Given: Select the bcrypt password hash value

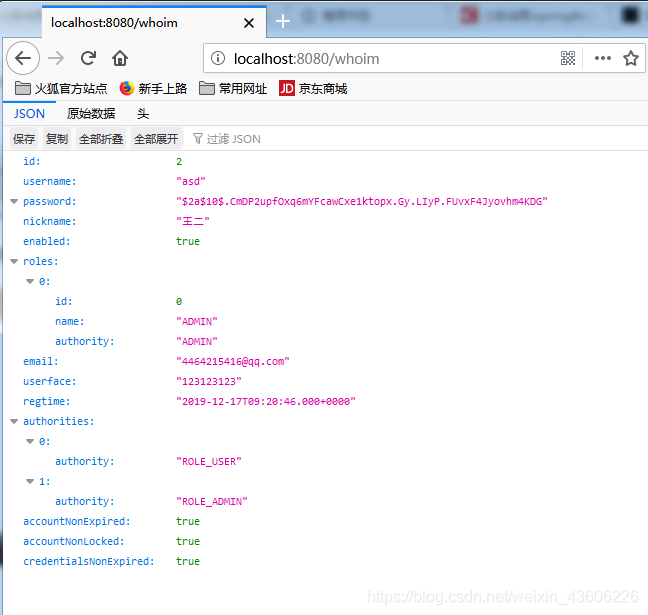Looking at the screenshot, I should tap(362, 202).
